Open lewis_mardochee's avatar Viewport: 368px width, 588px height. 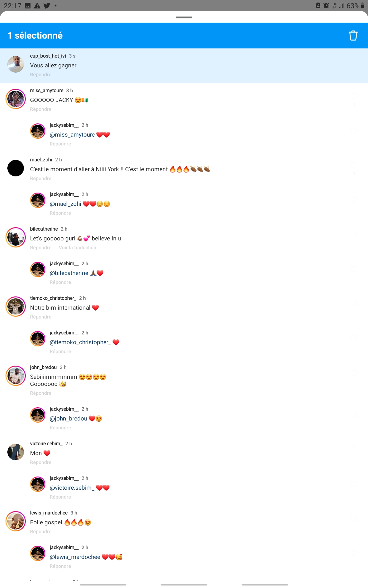[16, 521]
